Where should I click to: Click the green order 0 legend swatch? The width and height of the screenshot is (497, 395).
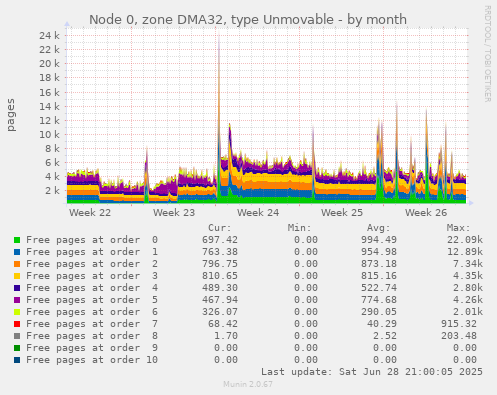tap(17, 240)
